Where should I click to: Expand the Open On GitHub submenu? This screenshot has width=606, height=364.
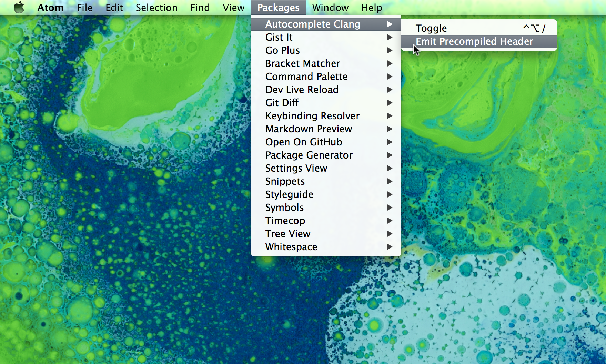click(x=326, y=142)
